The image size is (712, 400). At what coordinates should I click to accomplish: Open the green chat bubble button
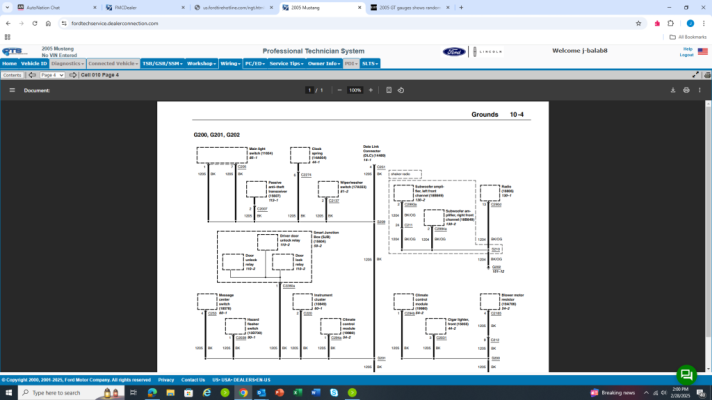[x=687, y=375]
